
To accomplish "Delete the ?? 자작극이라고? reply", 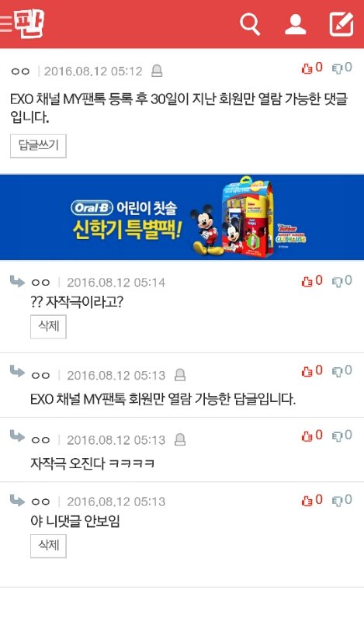I will pos(48,327).
